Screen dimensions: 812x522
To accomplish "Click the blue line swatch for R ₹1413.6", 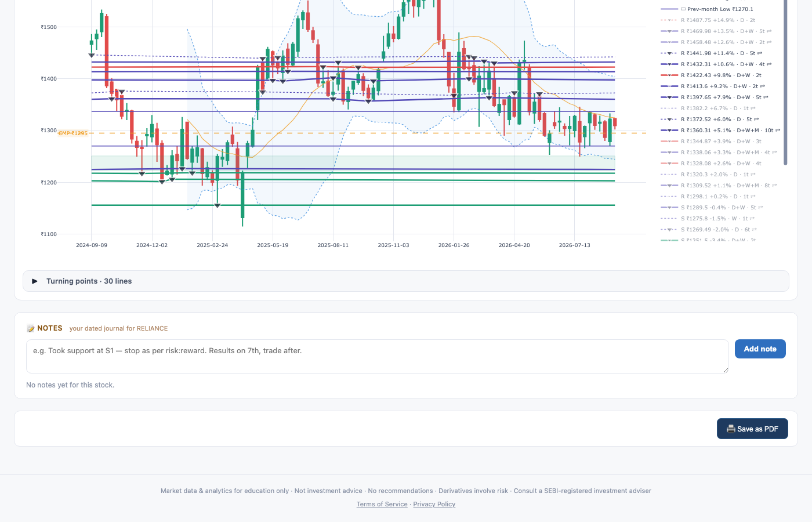I will (669, 86).
